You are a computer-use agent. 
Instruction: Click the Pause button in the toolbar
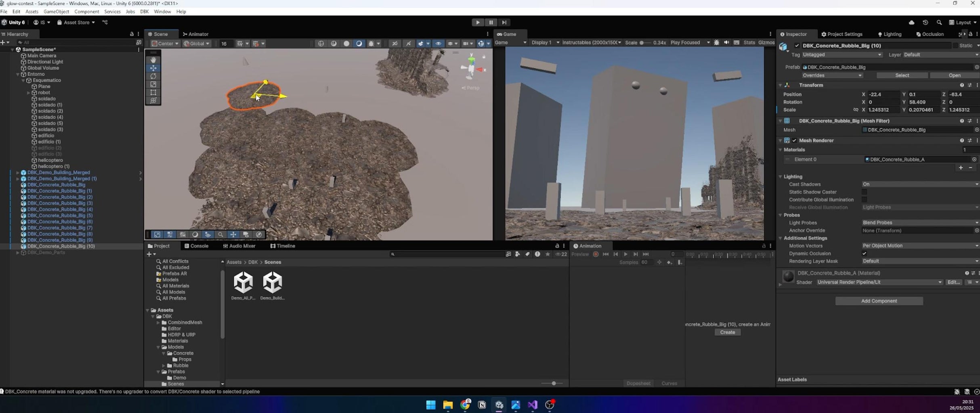491,22
